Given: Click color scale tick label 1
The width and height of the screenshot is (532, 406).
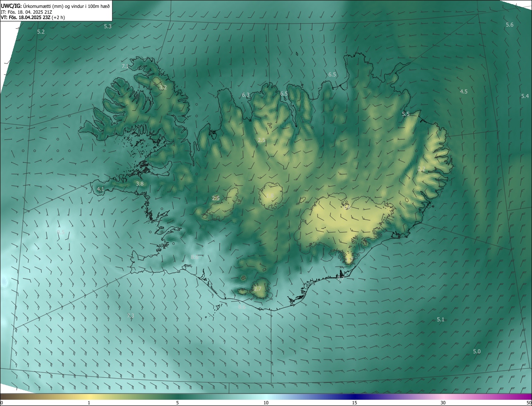Looking at the screenshot, I should point(89,403).
